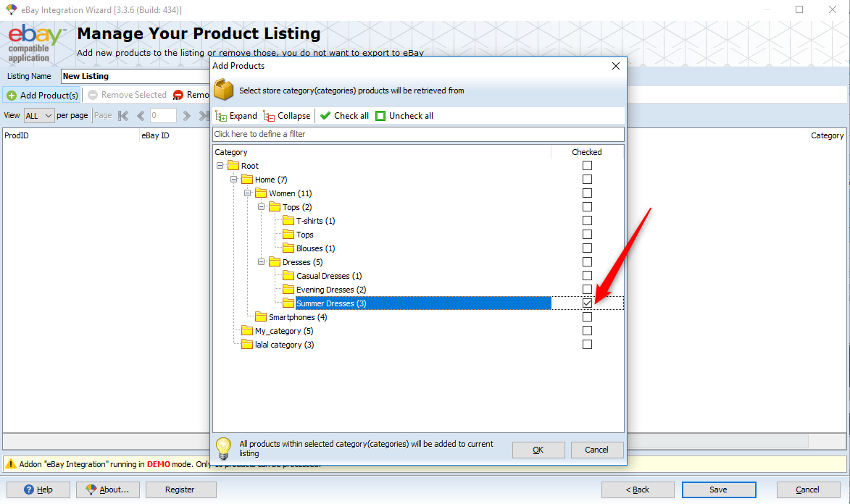Click the wizard Cancel button at bottom
This screenshot has height=504, width=850.
tap(808, 490)
